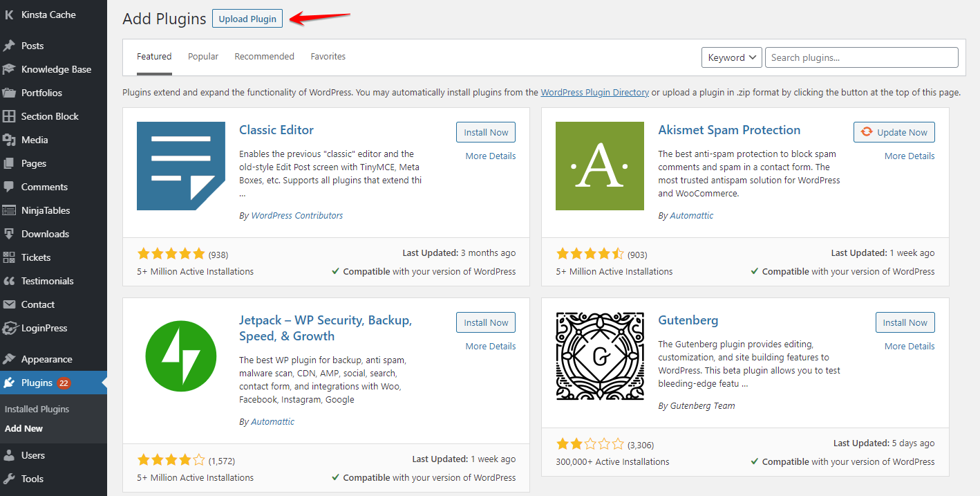Click the Akismet Spam Protection title
Screen dimensions: 980x496
(729, 130)
